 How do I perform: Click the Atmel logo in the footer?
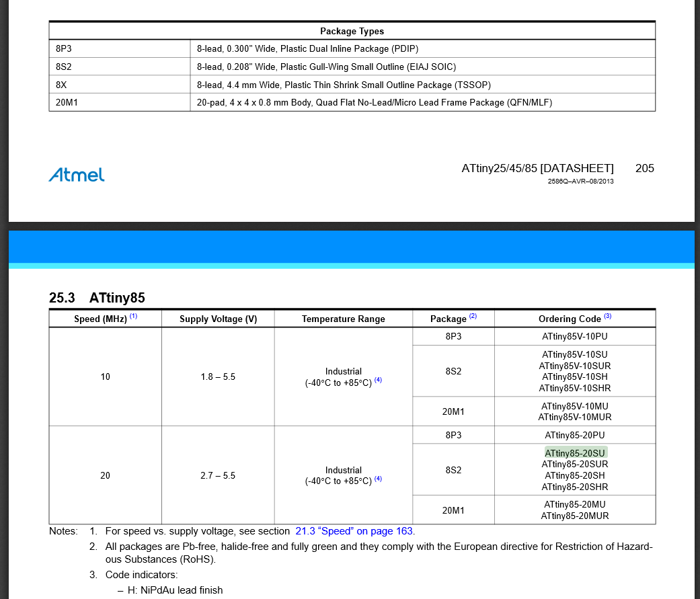coord(77,175)
